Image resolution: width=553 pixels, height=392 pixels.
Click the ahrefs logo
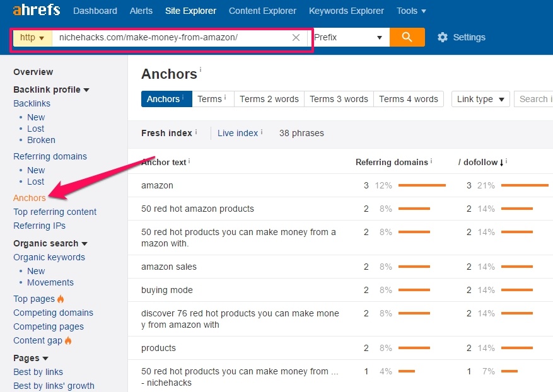tap(37, 10)
